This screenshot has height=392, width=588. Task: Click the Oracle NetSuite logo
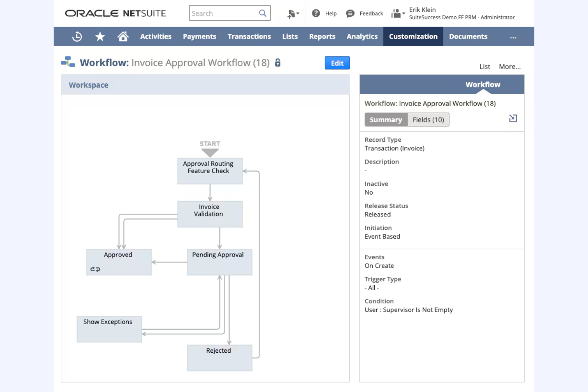click(116, 13)
